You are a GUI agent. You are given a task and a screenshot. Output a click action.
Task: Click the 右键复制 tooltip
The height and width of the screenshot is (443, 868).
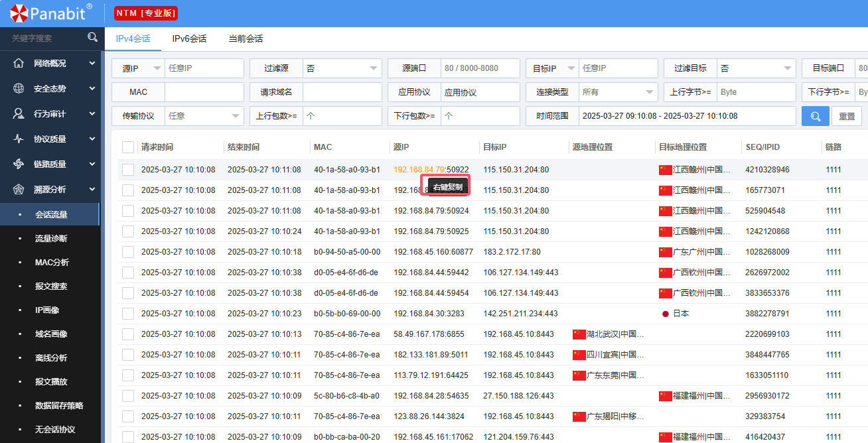point(448,187)
